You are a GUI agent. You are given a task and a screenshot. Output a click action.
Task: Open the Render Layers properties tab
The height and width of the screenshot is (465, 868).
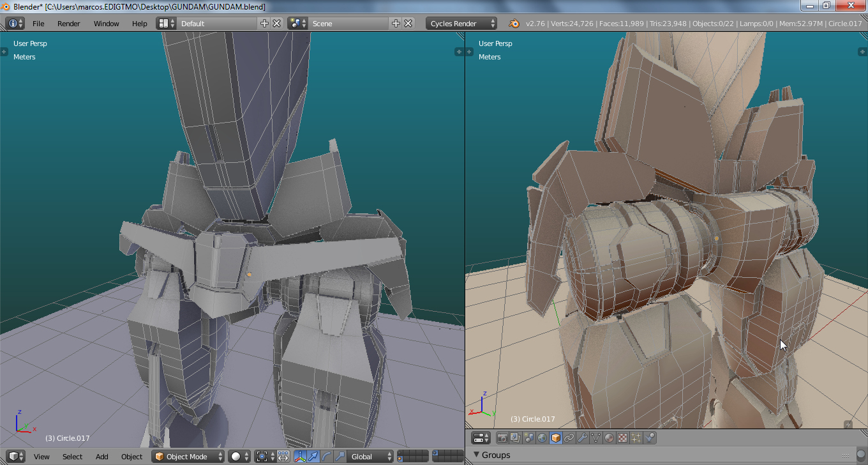[516, 438]
